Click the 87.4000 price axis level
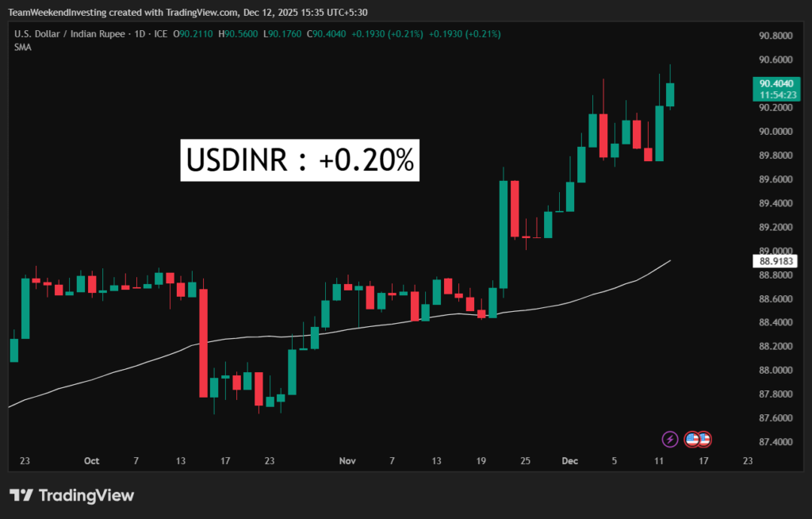The image size is (812, 519). point(776,442)
